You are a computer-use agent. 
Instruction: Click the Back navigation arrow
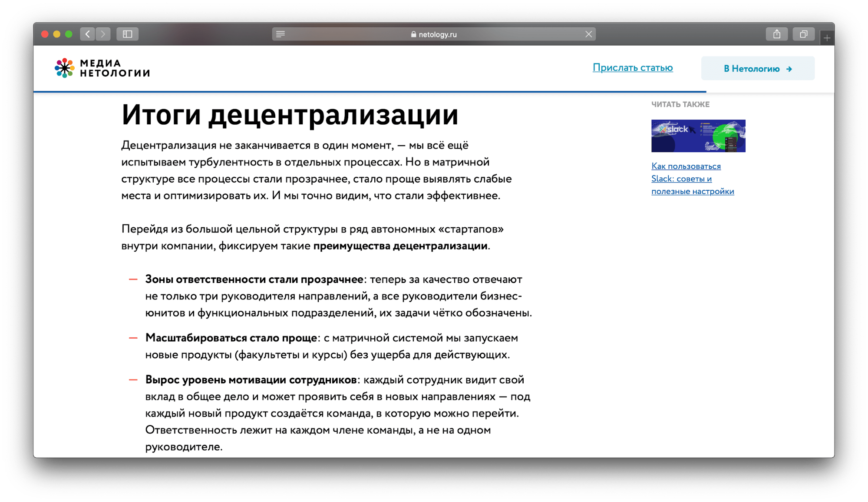[x=87, y=34]
